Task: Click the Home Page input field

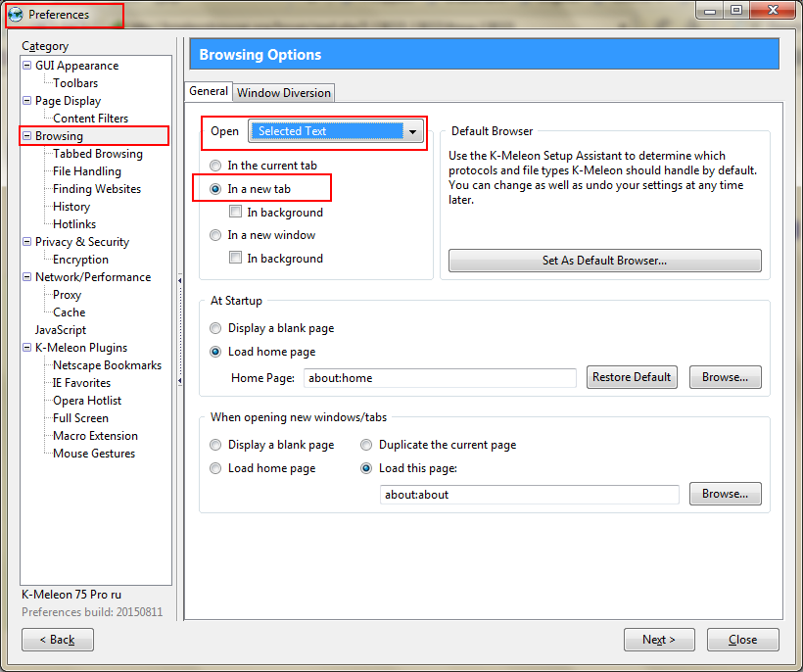Action: [x=440, y=378]
